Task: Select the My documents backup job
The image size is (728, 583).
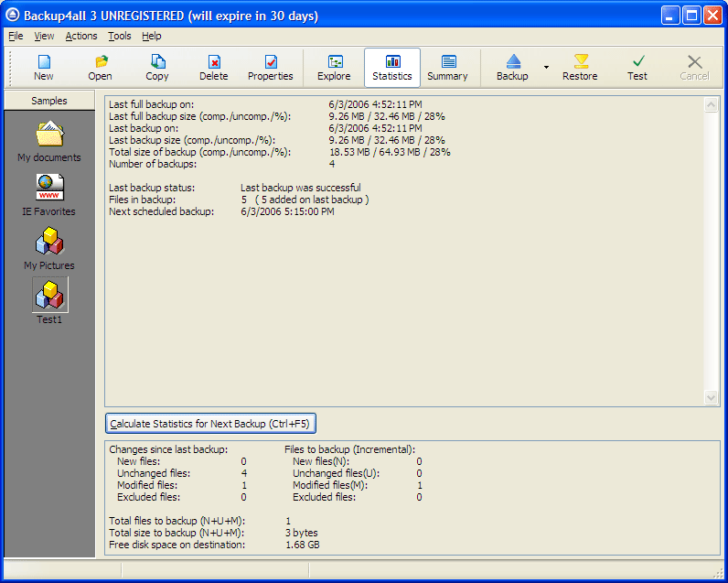Action: [49, 141]
